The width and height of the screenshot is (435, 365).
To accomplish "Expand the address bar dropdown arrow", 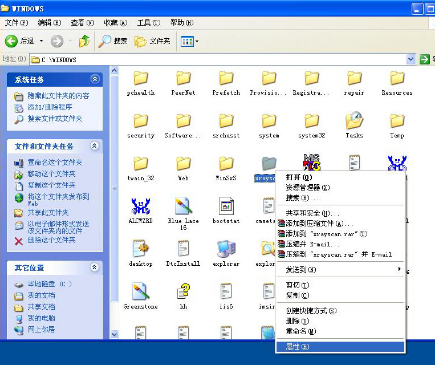I will tap(411, 59).
